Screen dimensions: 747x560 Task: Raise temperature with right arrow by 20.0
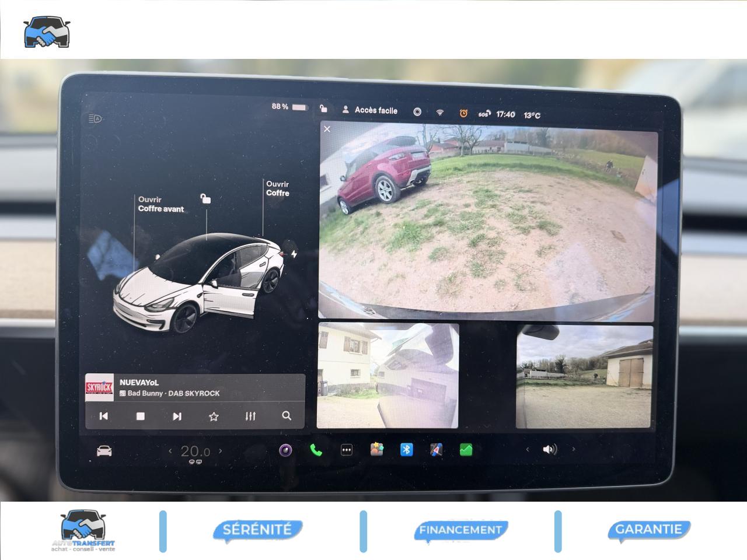tap(221, 451)
